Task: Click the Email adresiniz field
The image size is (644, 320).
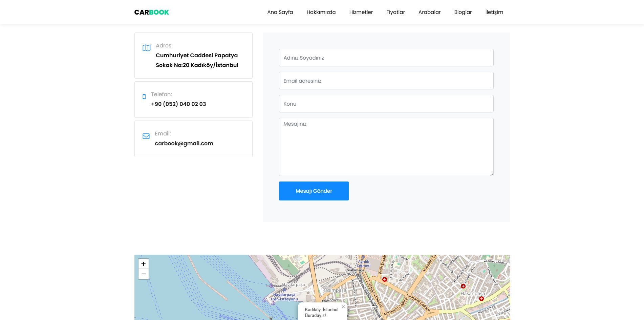Action: click(386, 81)
